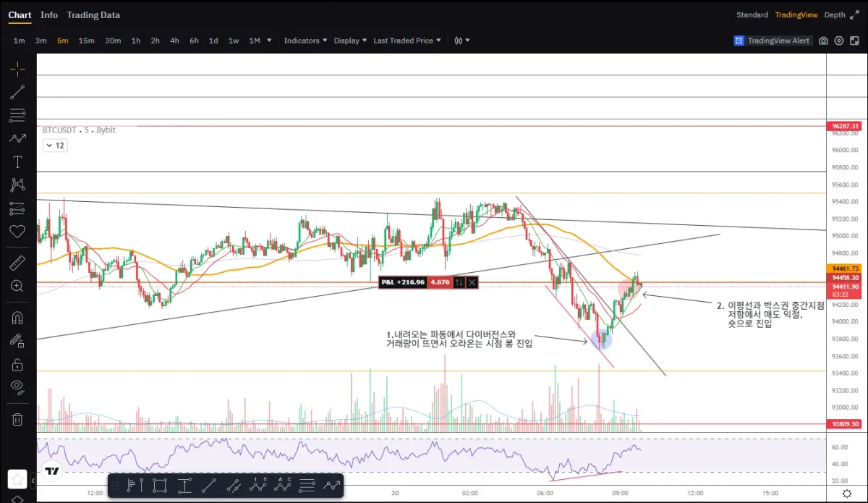The height and width of the screenshot is (503, 868).
Task: Expand more timeframes dropdown arrow
Action: tap(269, 41)
